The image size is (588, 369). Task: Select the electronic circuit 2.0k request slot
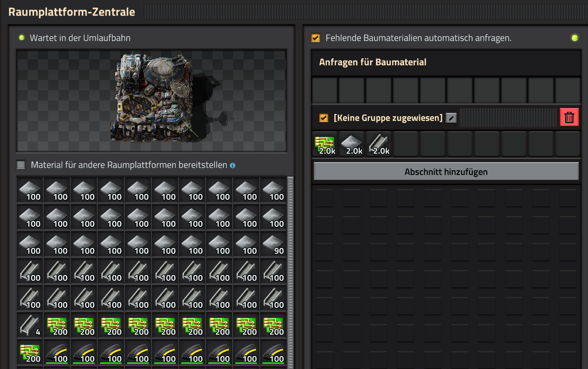tap(325, 144)
